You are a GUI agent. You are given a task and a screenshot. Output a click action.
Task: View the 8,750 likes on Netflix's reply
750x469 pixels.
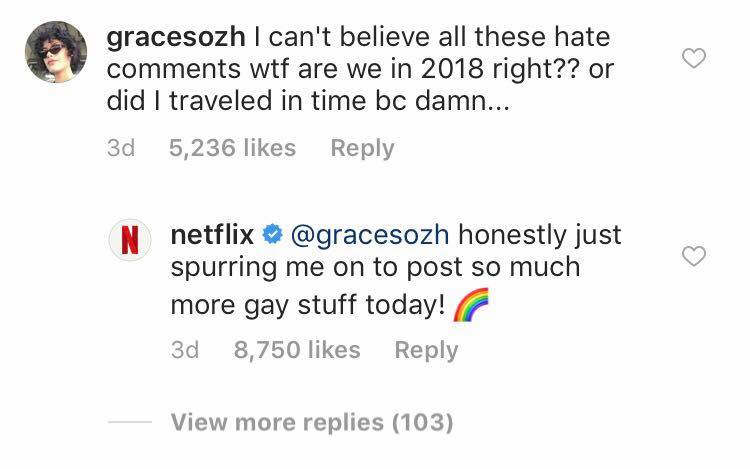point(296,349)
